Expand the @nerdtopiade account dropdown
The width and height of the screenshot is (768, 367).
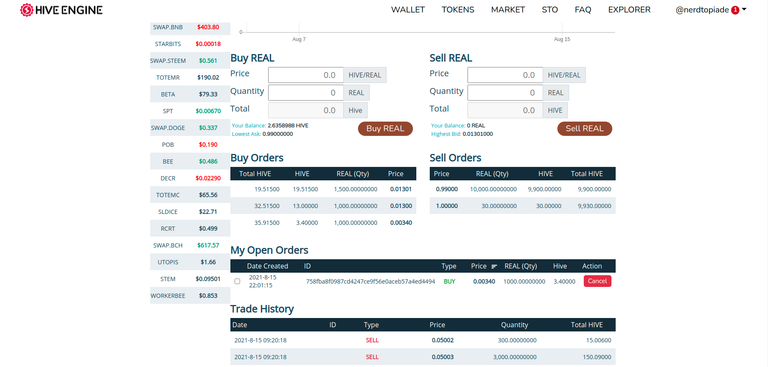coord(711,10)
